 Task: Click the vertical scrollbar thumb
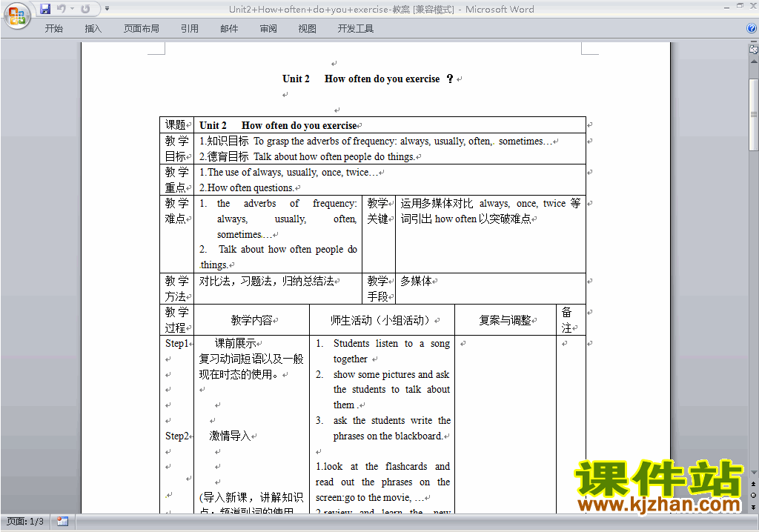pyautogui.click(x=754, y=115)
